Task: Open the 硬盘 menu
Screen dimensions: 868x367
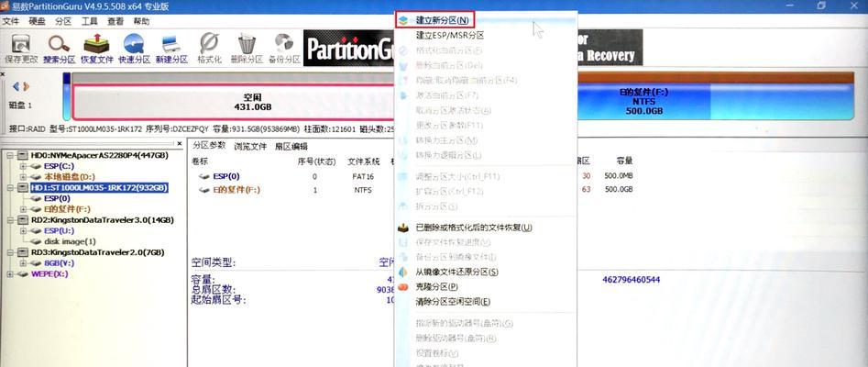Action: [37, 21]
